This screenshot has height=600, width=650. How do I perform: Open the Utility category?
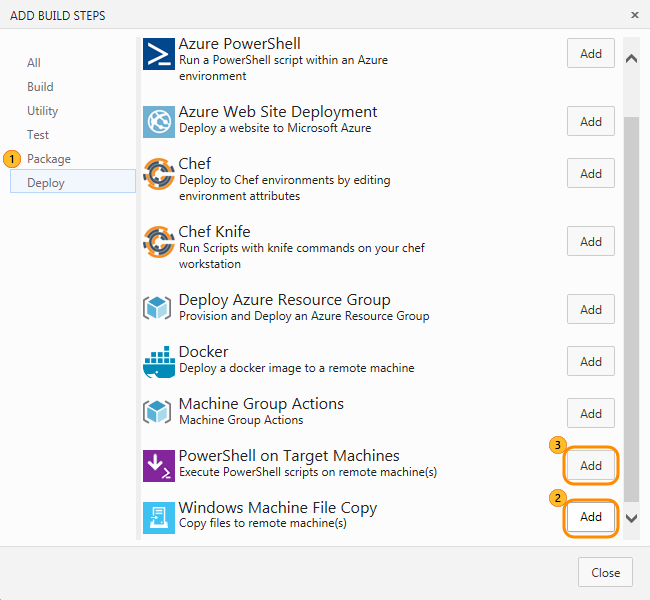tap(43, 111)
